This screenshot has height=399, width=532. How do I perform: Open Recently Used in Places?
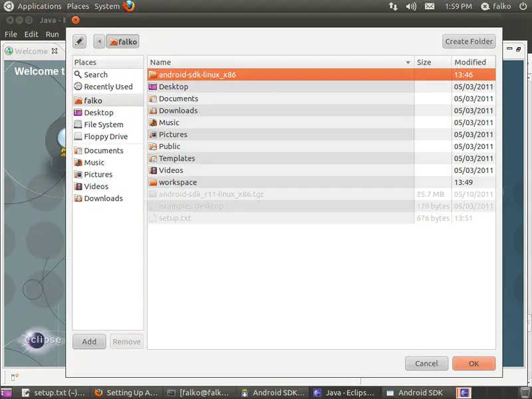point(108,86)
